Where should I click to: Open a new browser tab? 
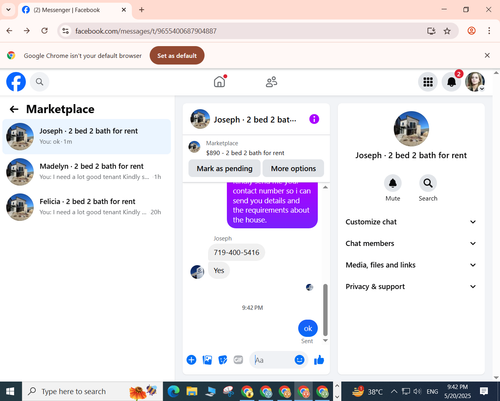tap(141, 10)
